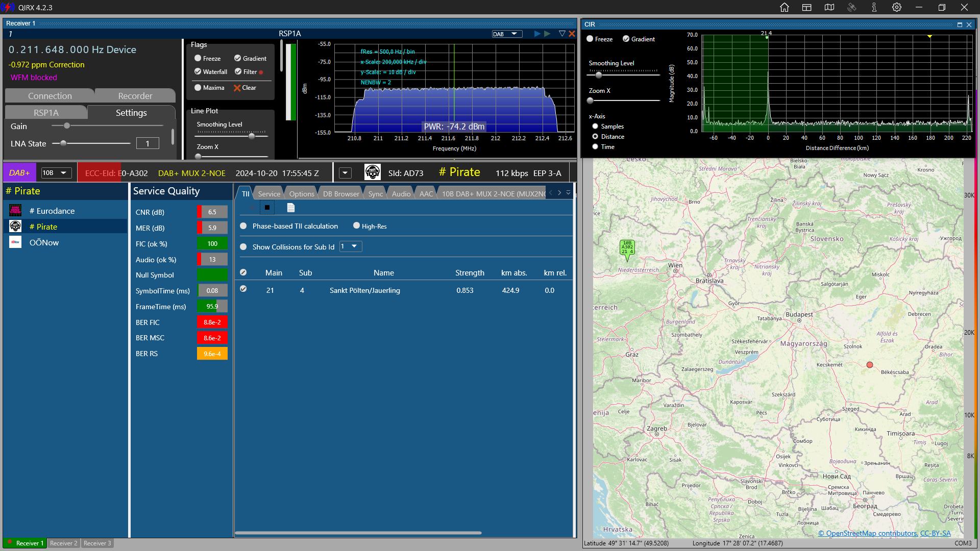Click the red location dot on the map

(870, 365)
